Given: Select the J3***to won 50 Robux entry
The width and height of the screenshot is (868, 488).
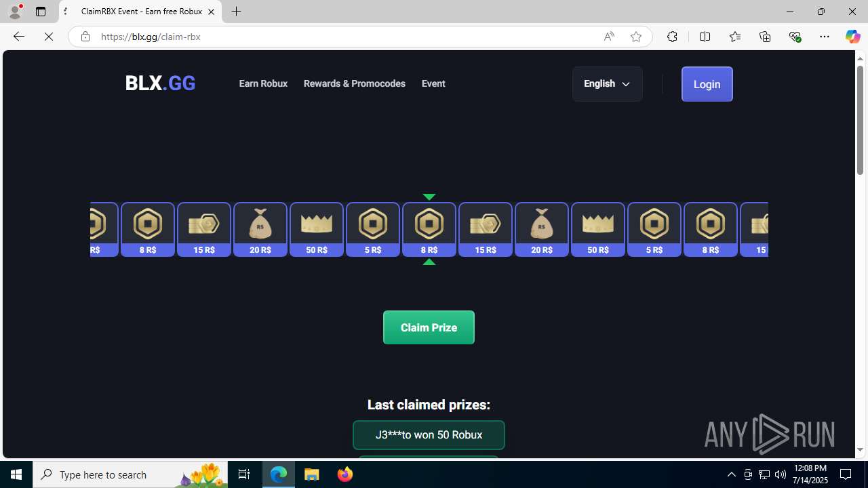Looking at the screenshot, I should pyautogui.click(x=429, y=435).
